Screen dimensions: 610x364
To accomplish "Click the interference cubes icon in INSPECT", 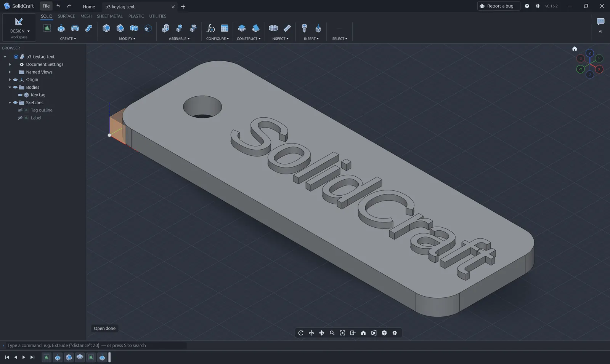I will [x=273, y=28].
